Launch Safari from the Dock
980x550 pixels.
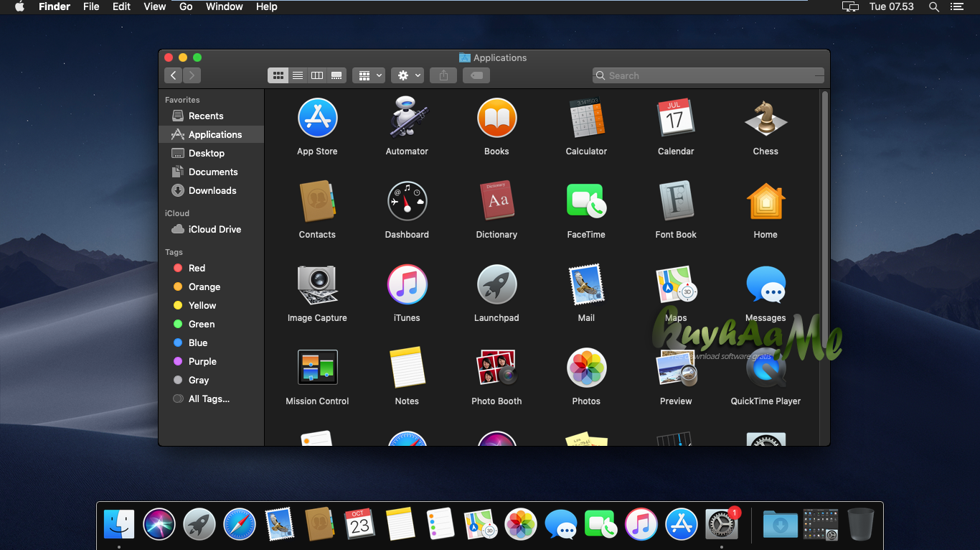[x=240, y=524]
